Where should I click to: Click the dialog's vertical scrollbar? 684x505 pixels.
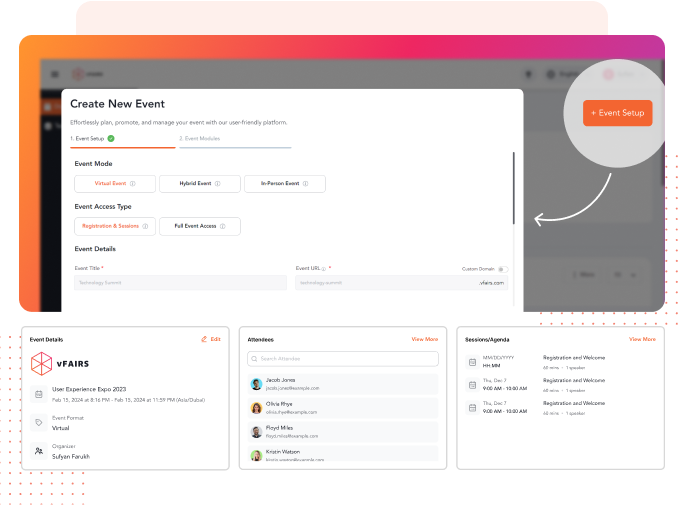(514, 188)
